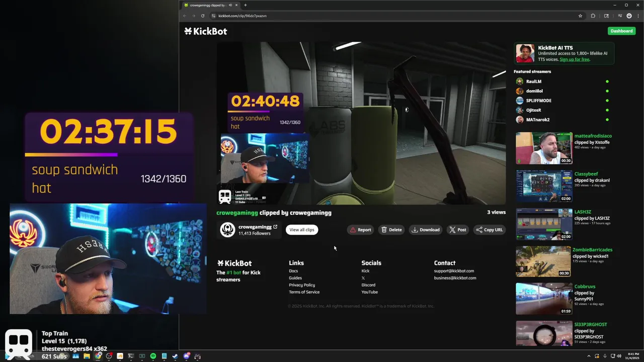Viewport: 644px width, 362px height.
Task: Open Steam from the taskbar
Action: [175, 356]
